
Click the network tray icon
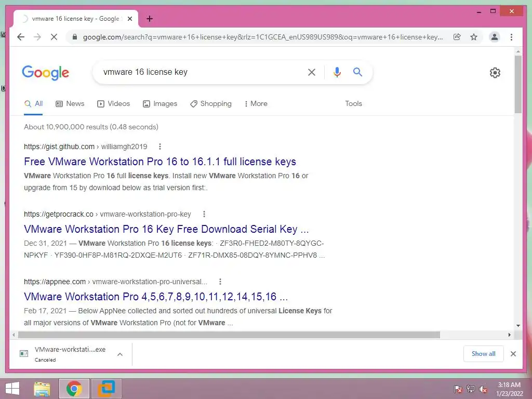471,389
